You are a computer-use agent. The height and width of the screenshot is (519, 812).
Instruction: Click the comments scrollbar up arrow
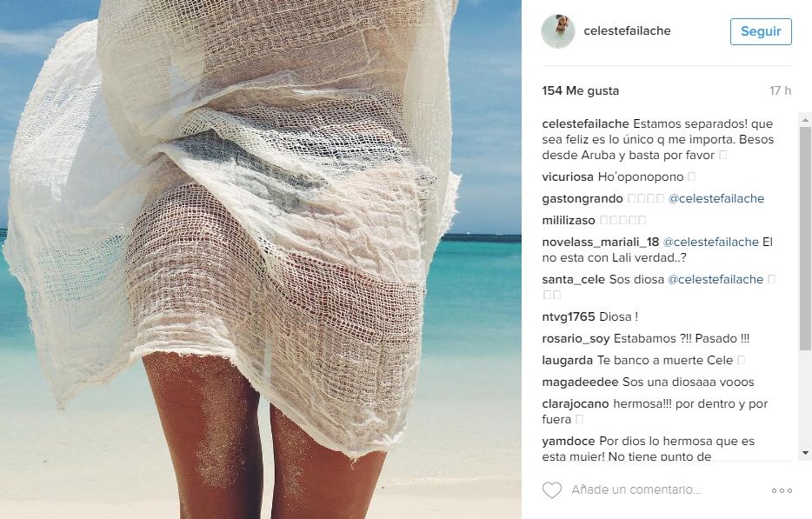805,120
